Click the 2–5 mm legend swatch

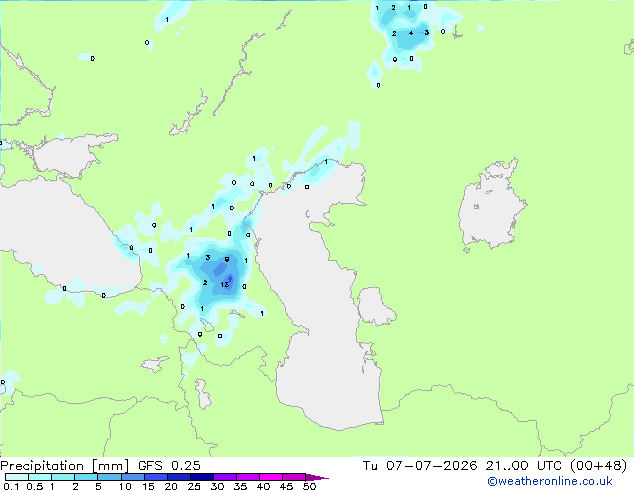pos(86,477)
